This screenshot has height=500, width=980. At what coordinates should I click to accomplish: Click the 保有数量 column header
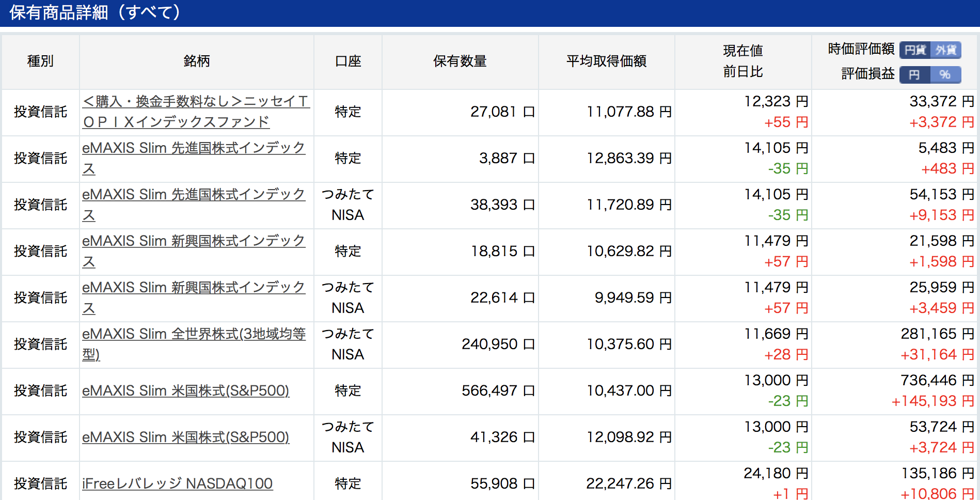(460, 61)
